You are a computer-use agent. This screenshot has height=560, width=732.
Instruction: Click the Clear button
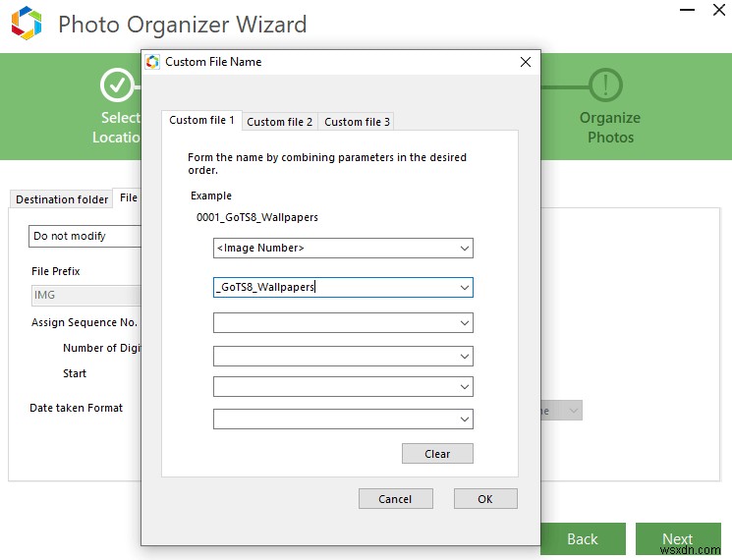(437, 454)
